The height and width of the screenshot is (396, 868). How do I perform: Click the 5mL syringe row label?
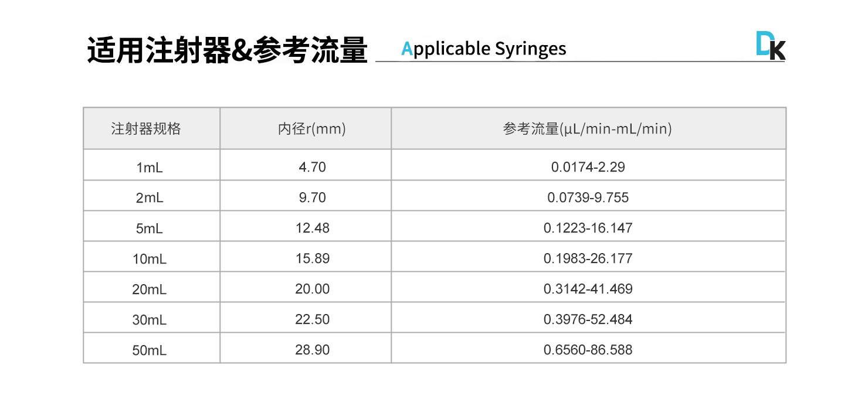pos(150,228)
